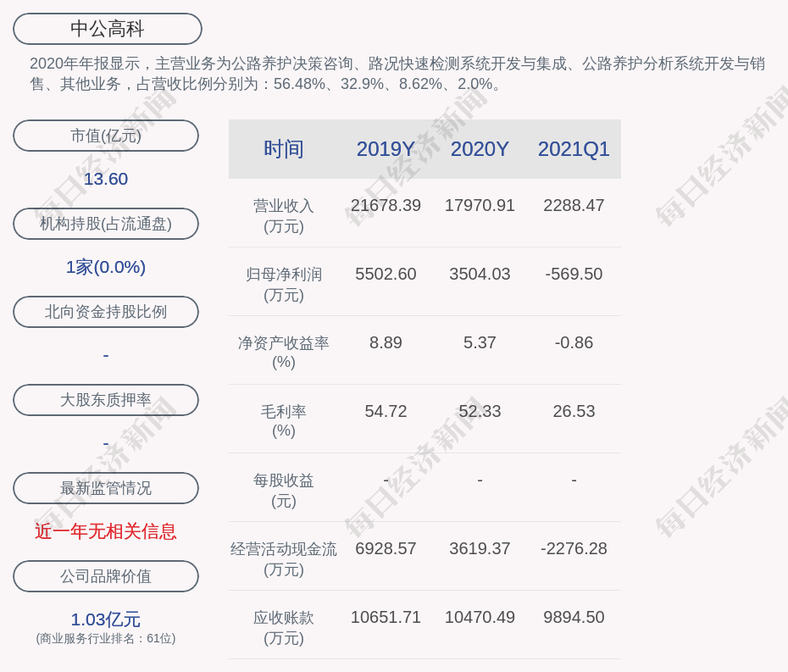Click the 中公高科 company name pill

pos(108,29)
